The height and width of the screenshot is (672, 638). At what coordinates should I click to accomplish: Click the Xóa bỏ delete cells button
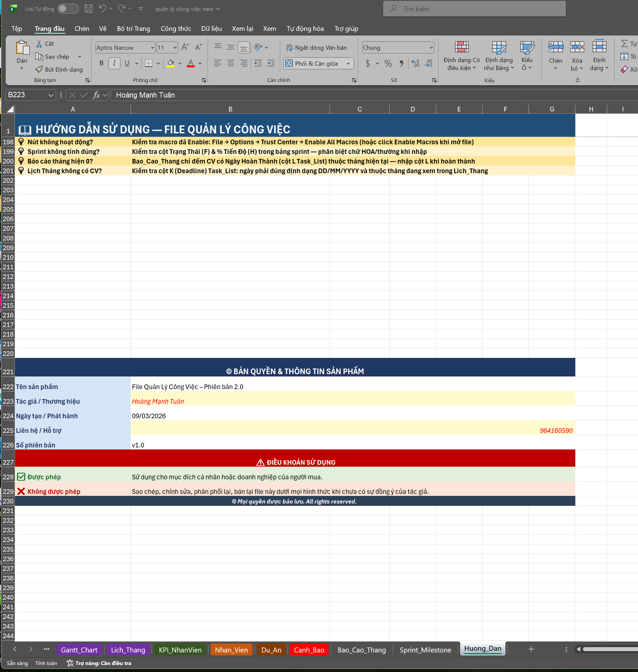tap(577, 56)
